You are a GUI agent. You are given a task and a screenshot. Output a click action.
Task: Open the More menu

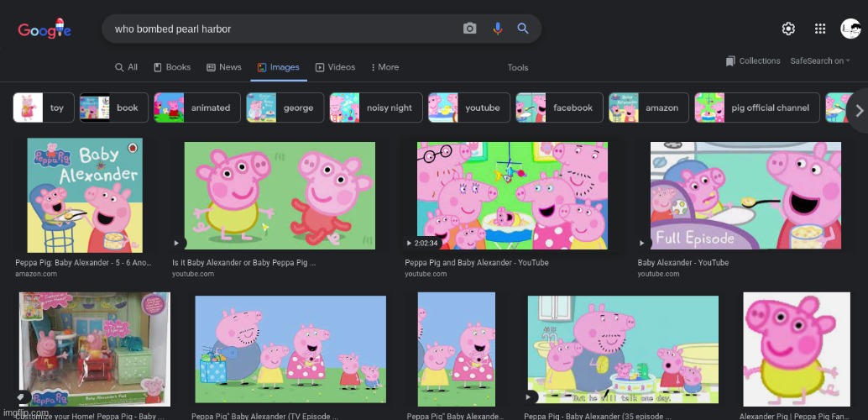click(384, 67)
